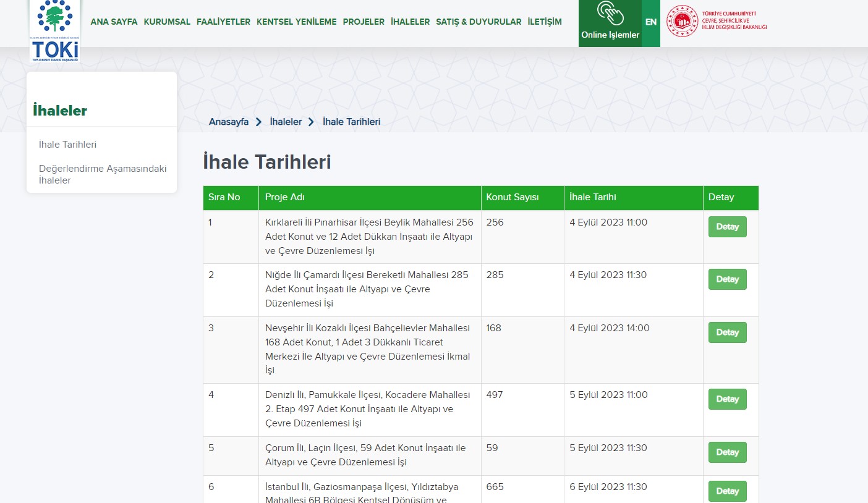Open Online İşlemler hand icon
Image resolution: width=868 pixels, height=503 pixels.
610,15
